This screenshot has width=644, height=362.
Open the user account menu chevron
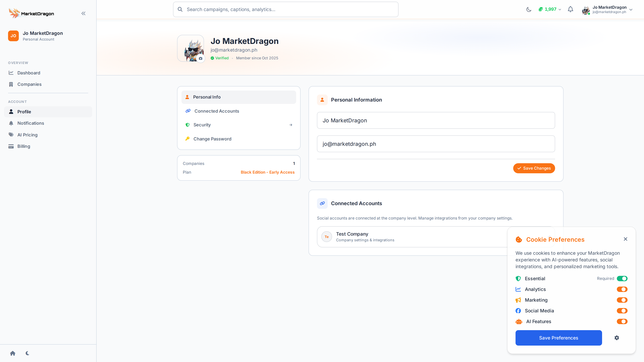coord(631,10)
